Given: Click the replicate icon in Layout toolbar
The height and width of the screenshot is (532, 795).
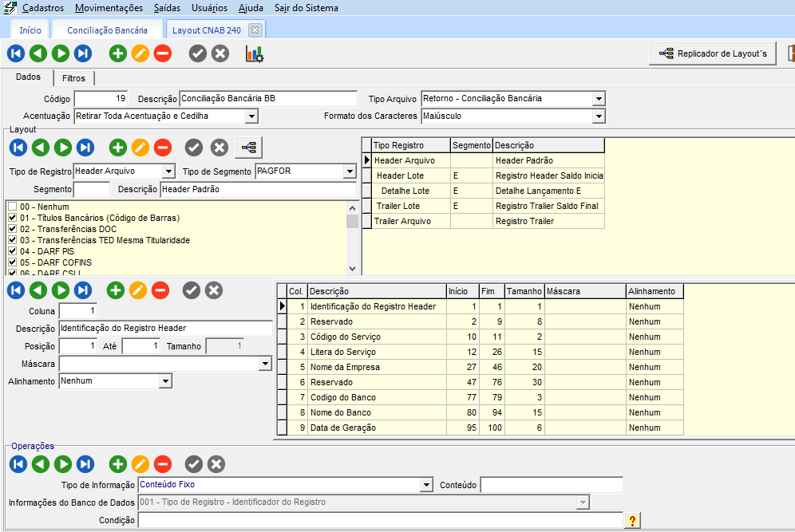Looking at the screenshot, I should (x=249, y=148).
